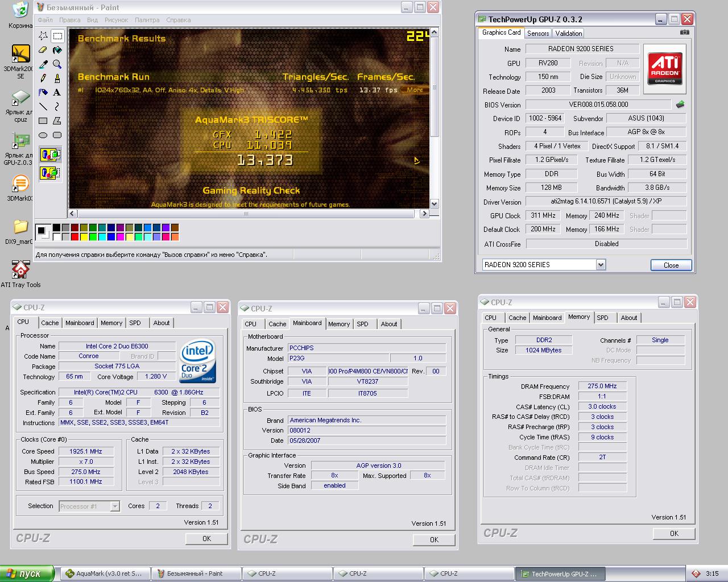Click the GPU-Z screenshot camera icon

(685, 32)
